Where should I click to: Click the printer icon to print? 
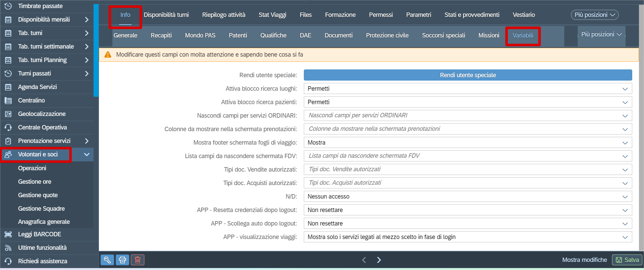coord(122,260)
